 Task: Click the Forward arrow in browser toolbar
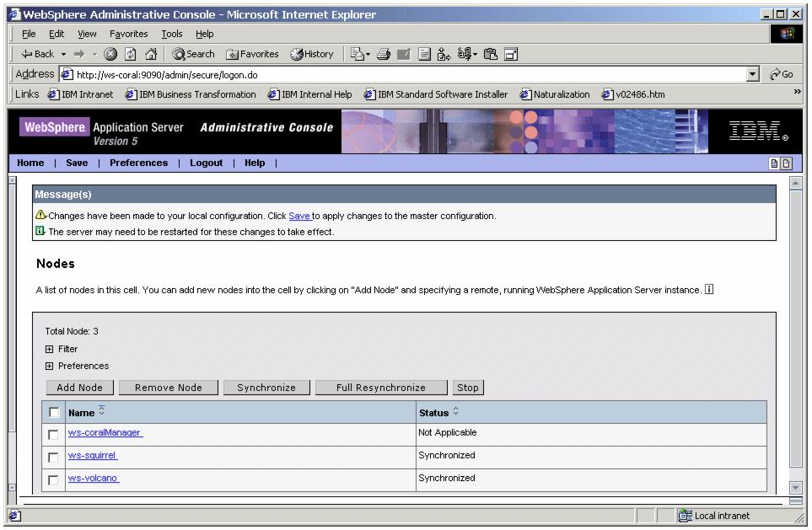click(79, 54)
